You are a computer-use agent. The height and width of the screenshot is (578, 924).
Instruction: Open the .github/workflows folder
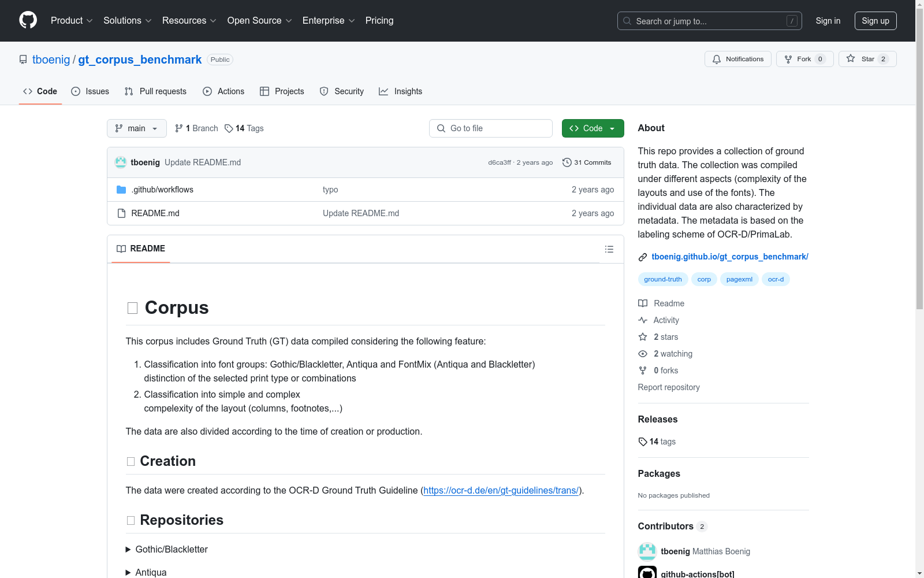(162, 190)
